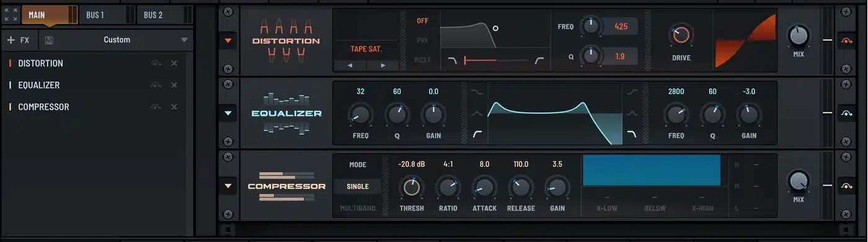Choose the high-pass shape in distortion filter
Image resolution: width=868 pixels, height=242 pixels.
539,61
